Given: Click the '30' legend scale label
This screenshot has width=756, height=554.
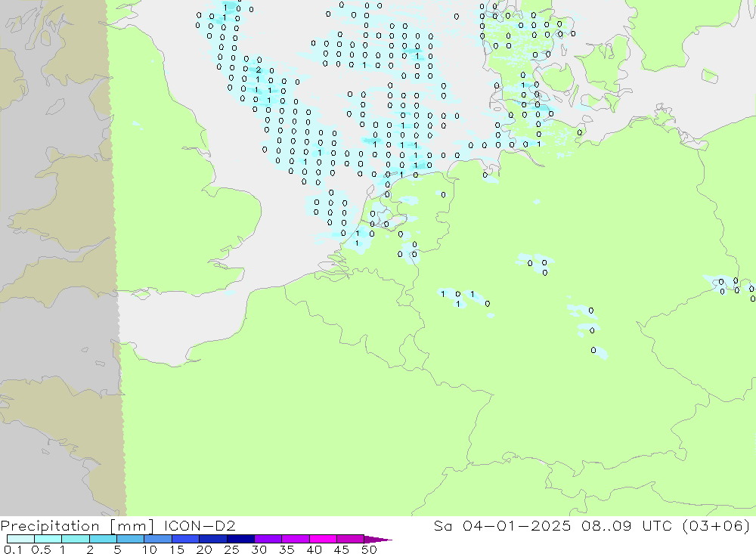Looking at the screenshot, I should (x=259, y=549).
